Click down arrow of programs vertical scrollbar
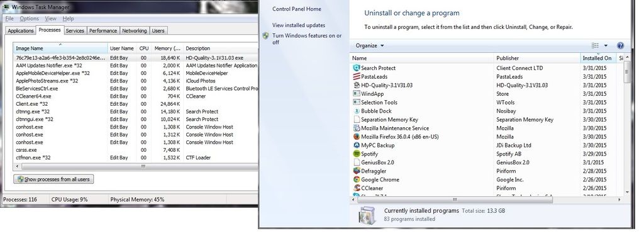This screenshot has width=644, height=233. [626, 192]
